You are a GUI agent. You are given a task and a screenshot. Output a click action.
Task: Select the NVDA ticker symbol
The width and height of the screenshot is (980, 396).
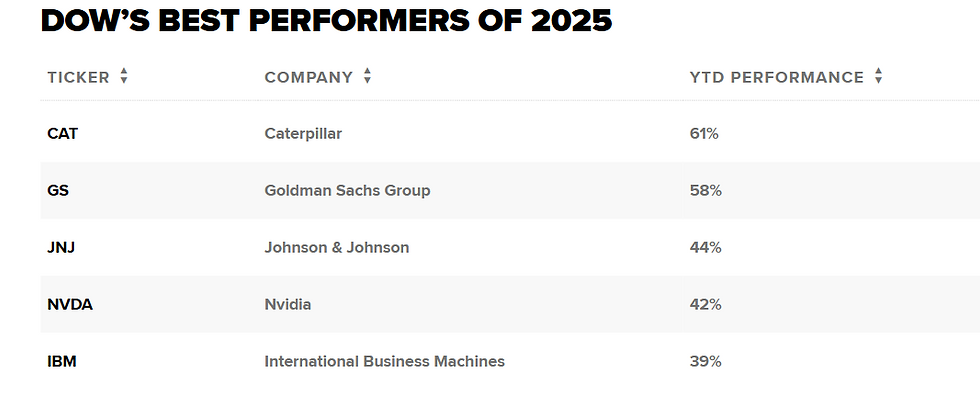click(70, 305)
